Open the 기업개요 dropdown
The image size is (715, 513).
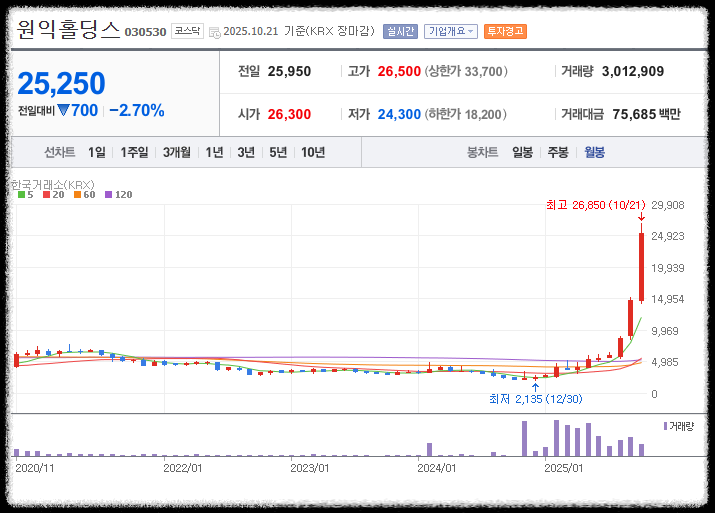click(x=451, y=31)
